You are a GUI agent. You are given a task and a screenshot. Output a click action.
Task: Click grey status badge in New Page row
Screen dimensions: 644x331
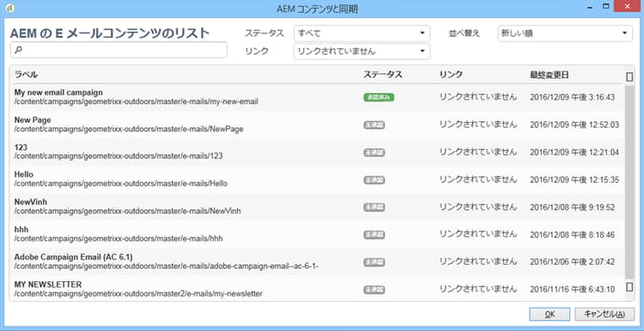pyautogui.click(x=374, y=125)
